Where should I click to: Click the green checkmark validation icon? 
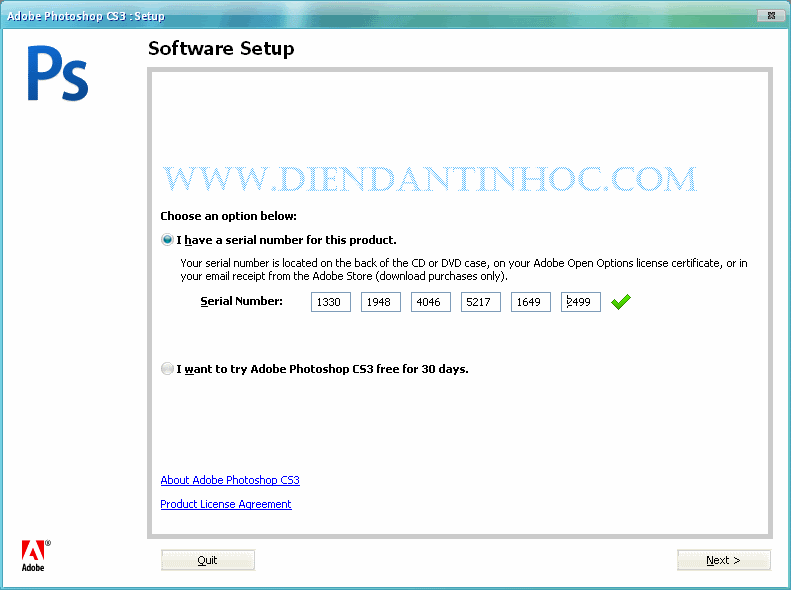(x=620, y=302)
